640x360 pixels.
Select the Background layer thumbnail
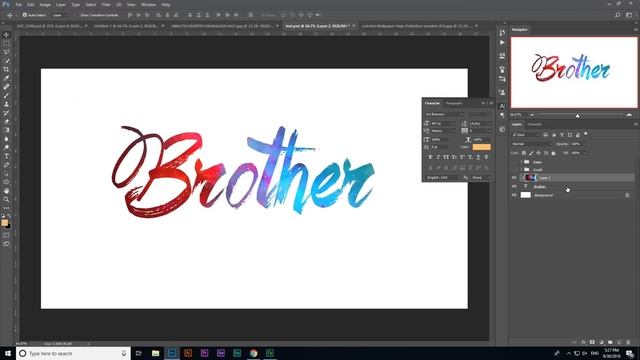click(x=526, y=195)
